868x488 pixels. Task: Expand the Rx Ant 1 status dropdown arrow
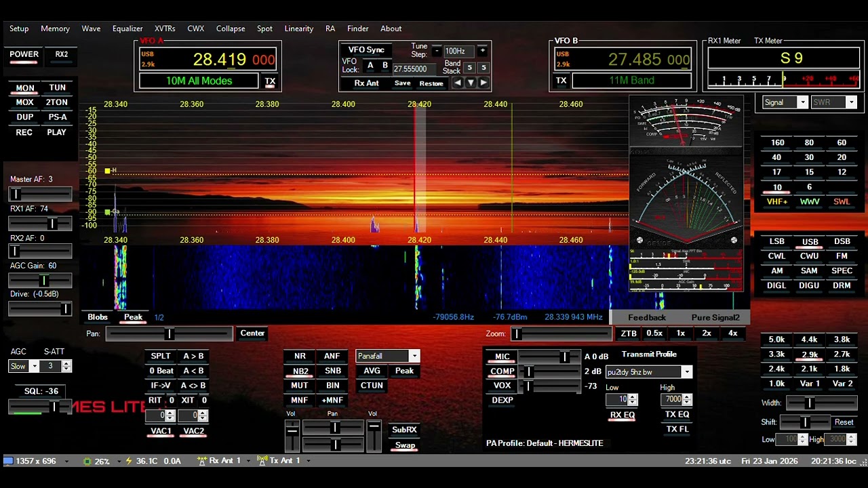click(248, 461)
